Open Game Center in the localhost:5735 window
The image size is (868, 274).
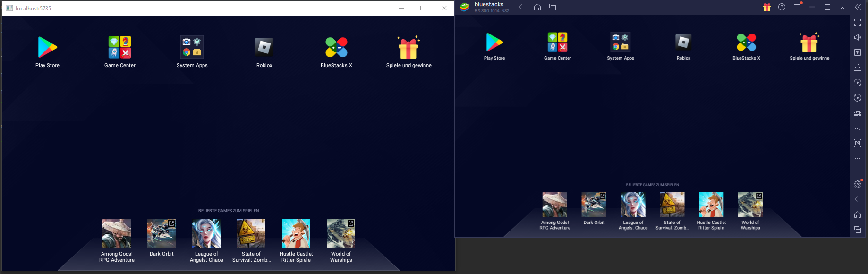[x=119, y=47]
